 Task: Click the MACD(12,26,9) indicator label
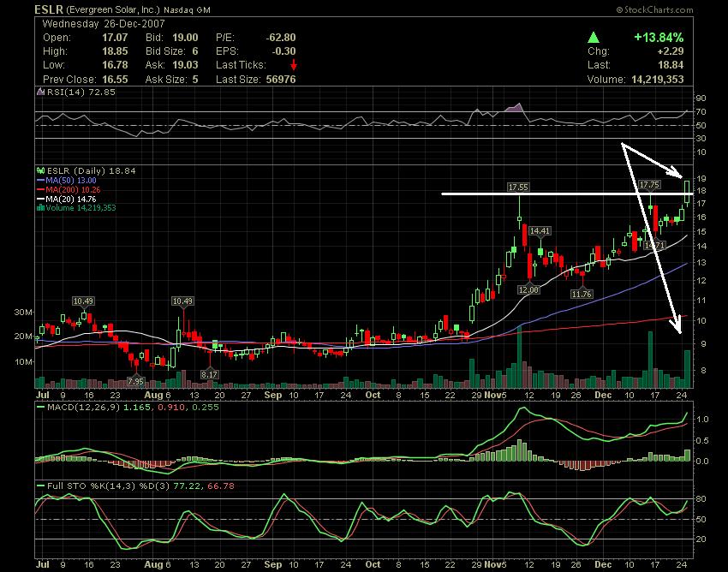tap(82, 408)
